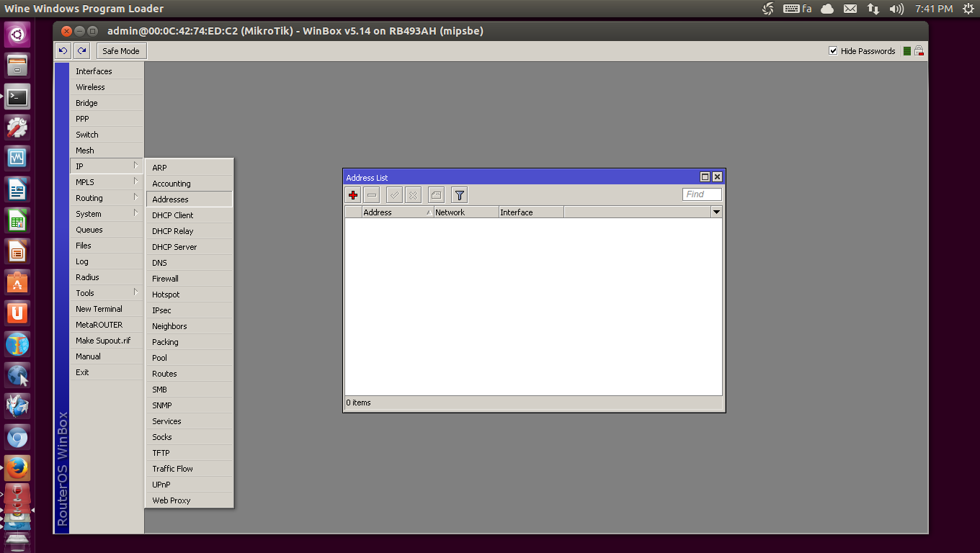This screenshot has height=553, width=980.
Task: Select ARP in the IP submenu
Action: point(190,168)
